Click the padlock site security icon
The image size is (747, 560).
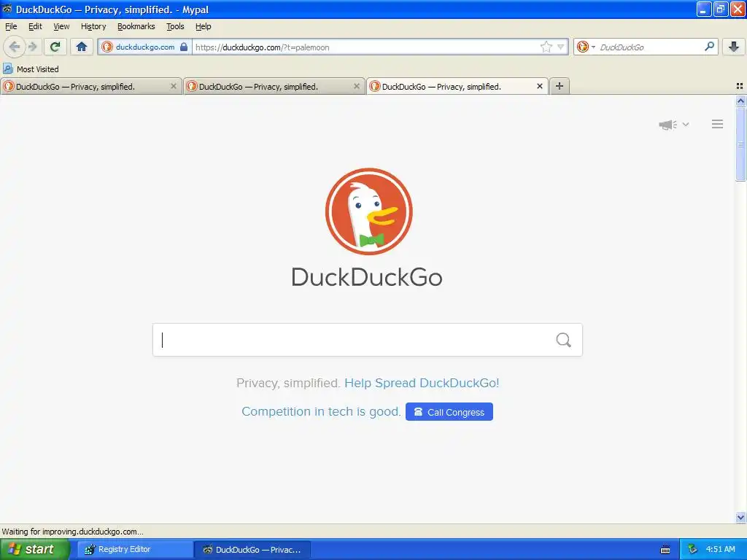(x=184, y=47)
